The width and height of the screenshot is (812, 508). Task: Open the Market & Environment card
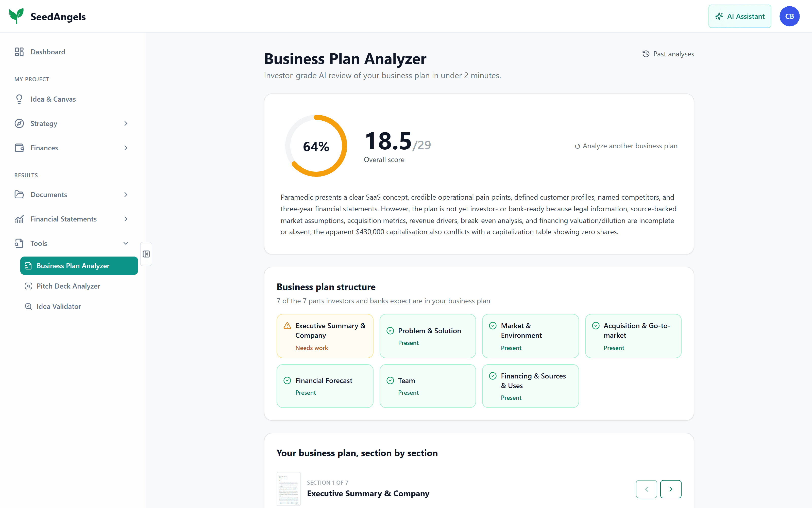[530, 336]
